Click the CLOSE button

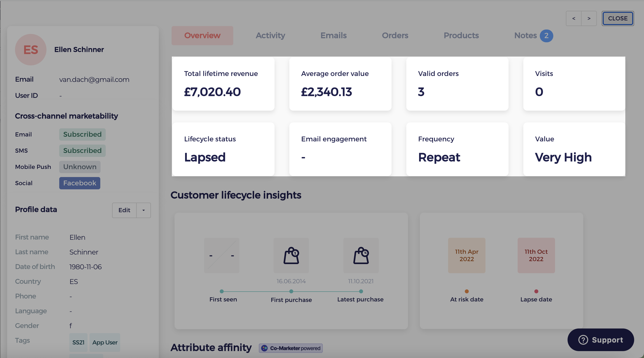coord(618,18)
